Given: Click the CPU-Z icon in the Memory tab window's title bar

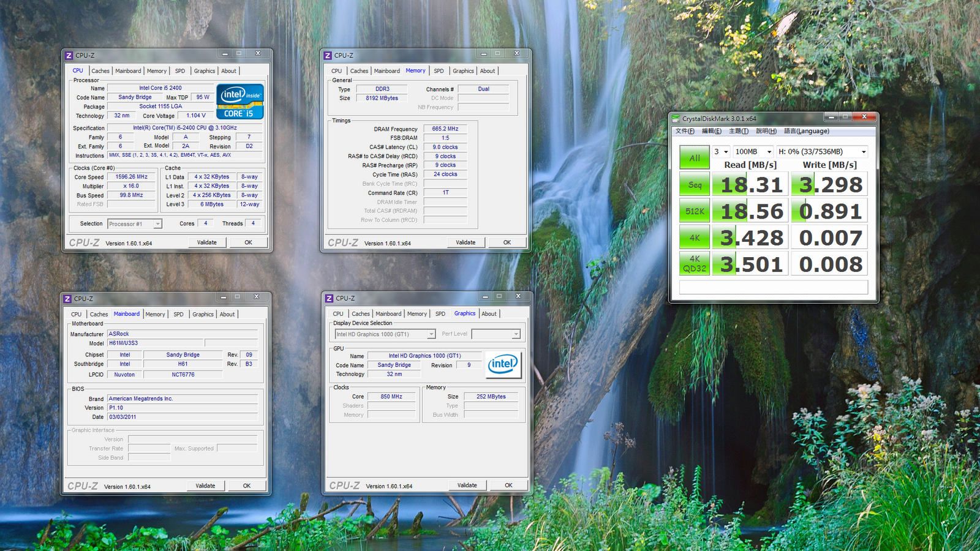Looking at the screenshot, I should [x=328, y=55].
